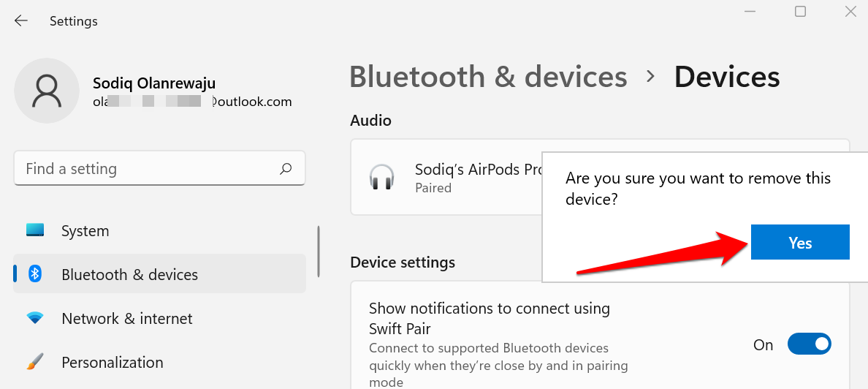Click the user profile avatar icon

pyautogui.click(x=47, y=91)
